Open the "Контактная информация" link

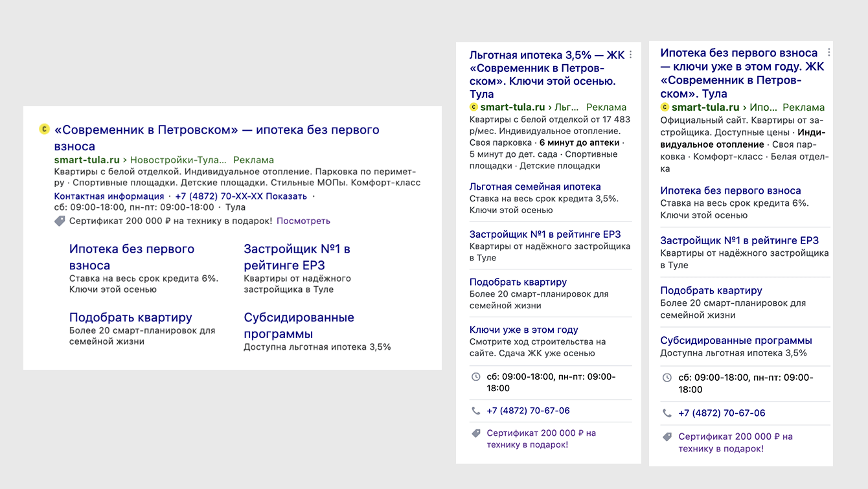[109, 196]
